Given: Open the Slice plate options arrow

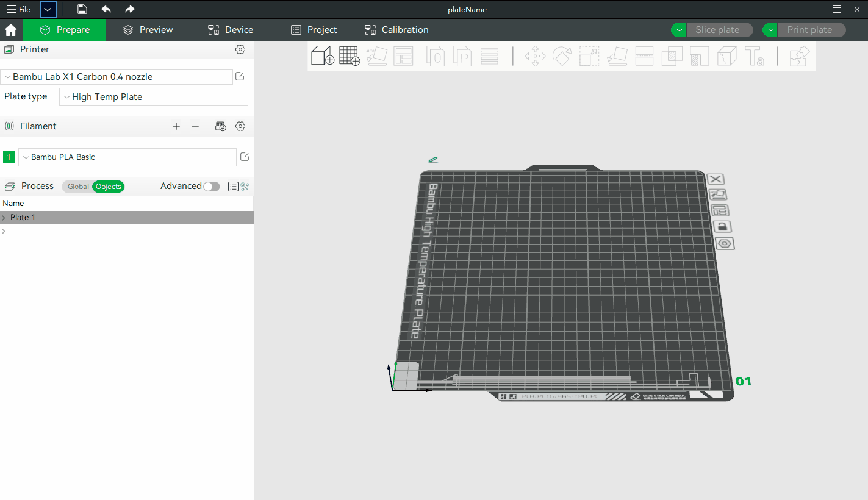Looking at the screenshot, I should click(x=679, y=30).
